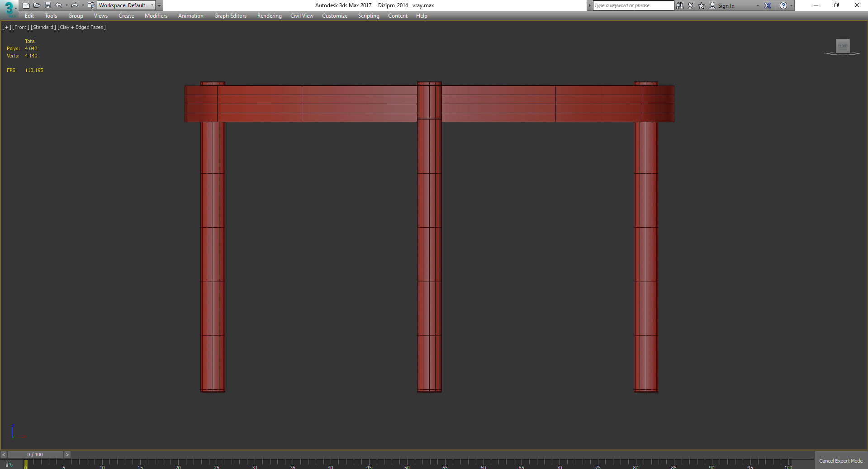Click the frame 0 current-time marker on the track bar
Viewport: 868px width, 469px height.
[26, 464]
